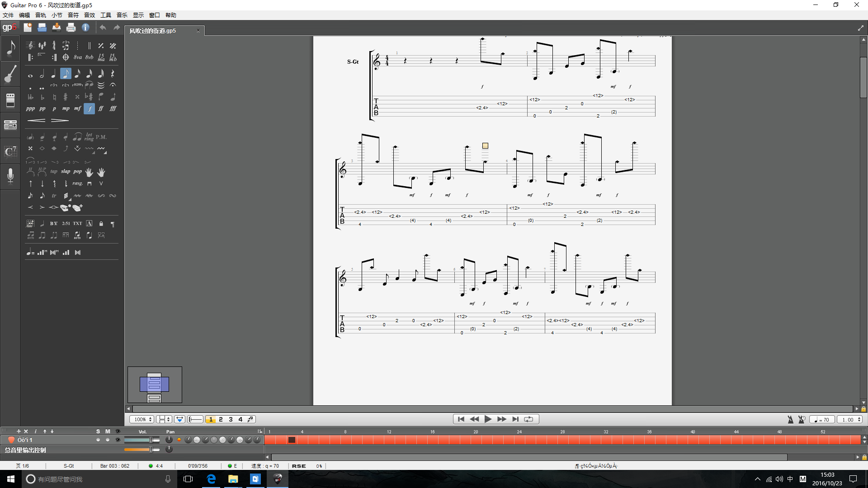Set dynamic to fff
This screenshot has height=488, width=868.
coord(113,108)
